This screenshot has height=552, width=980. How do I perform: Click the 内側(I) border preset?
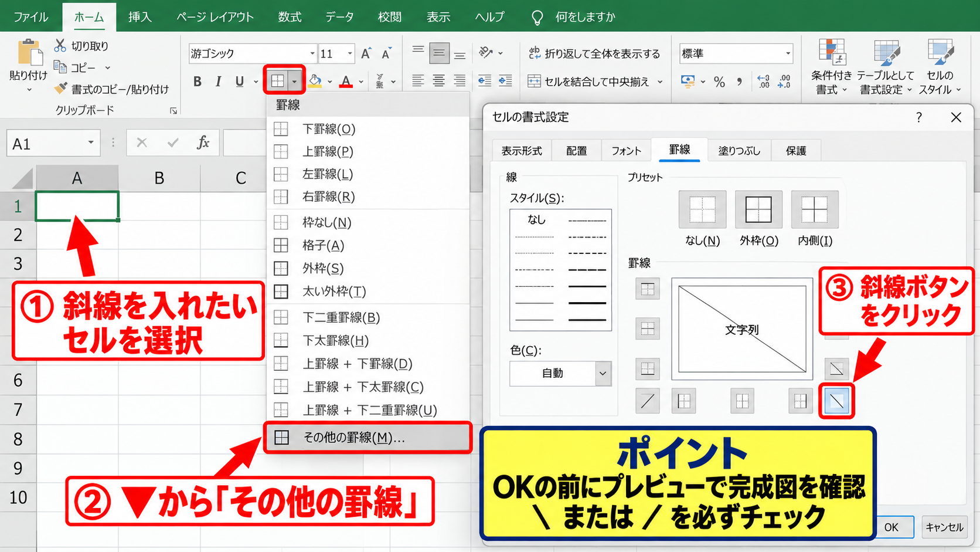click(815, 209)
